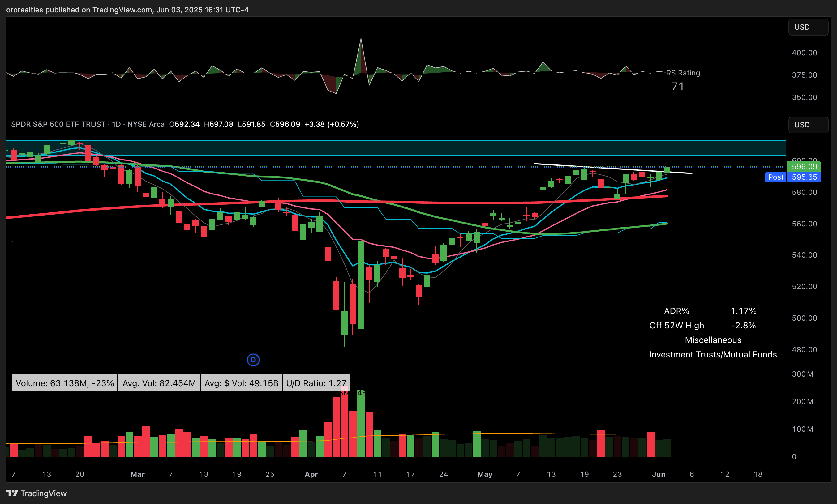Click the 540.00 price axis label

click(805, 255)
